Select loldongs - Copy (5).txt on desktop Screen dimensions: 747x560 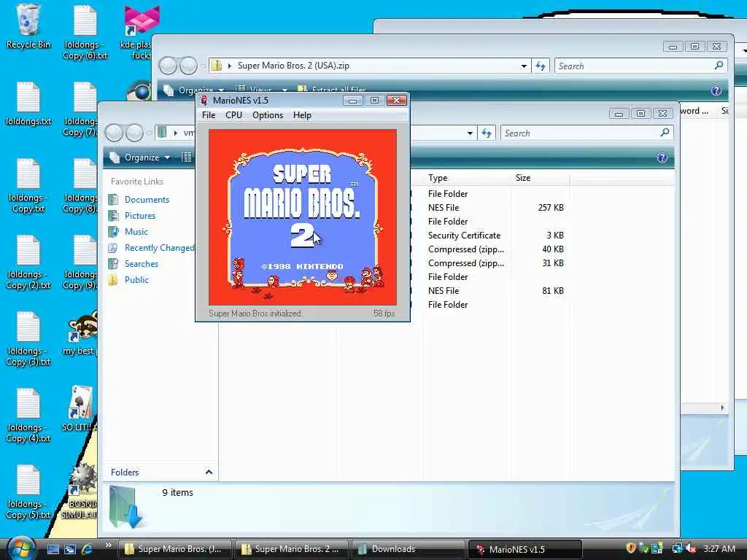tap(28, 492)
